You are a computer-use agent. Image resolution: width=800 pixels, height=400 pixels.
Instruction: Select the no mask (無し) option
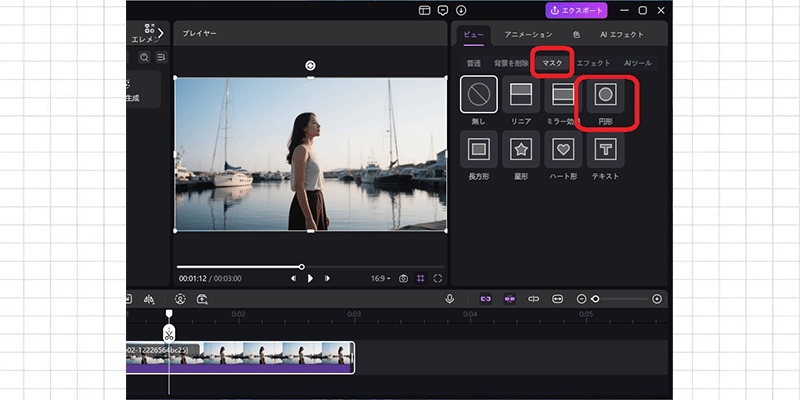479,95
